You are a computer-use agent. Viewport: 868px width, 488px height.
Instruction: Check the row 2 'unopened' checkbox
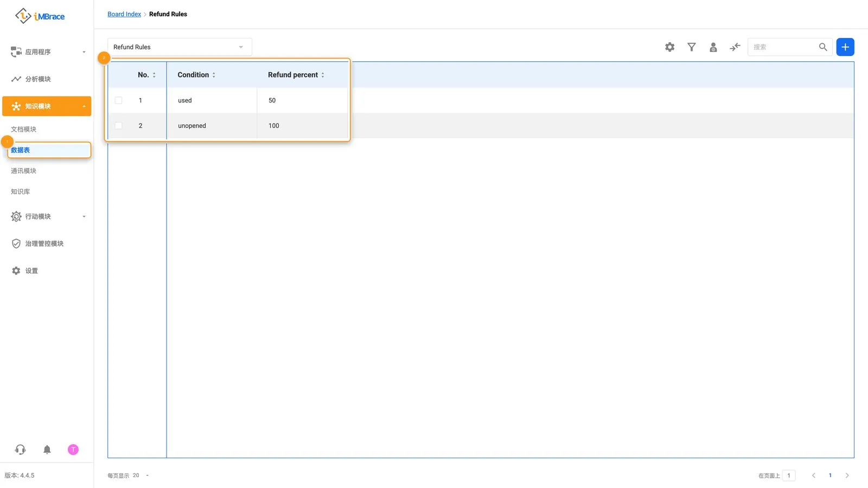pos(118,126)
